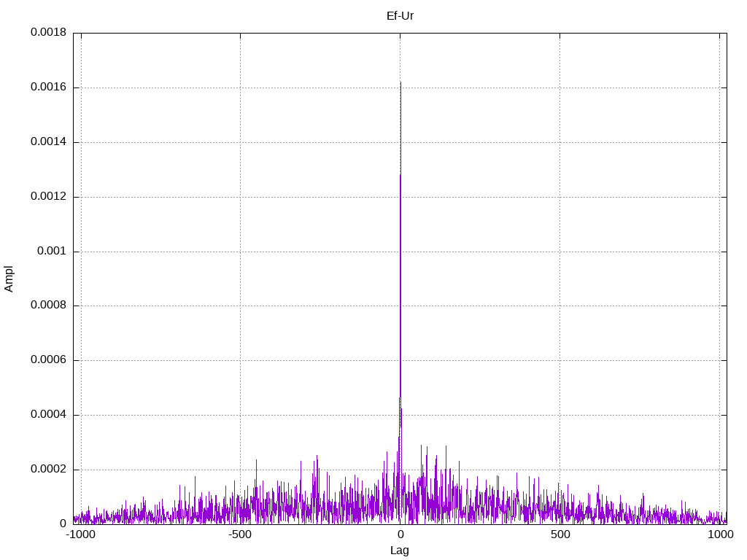The width and height of the screenshot is (747, 560).
Task: Click the 'Lag' x-axis label
Action: click(400, 551)
